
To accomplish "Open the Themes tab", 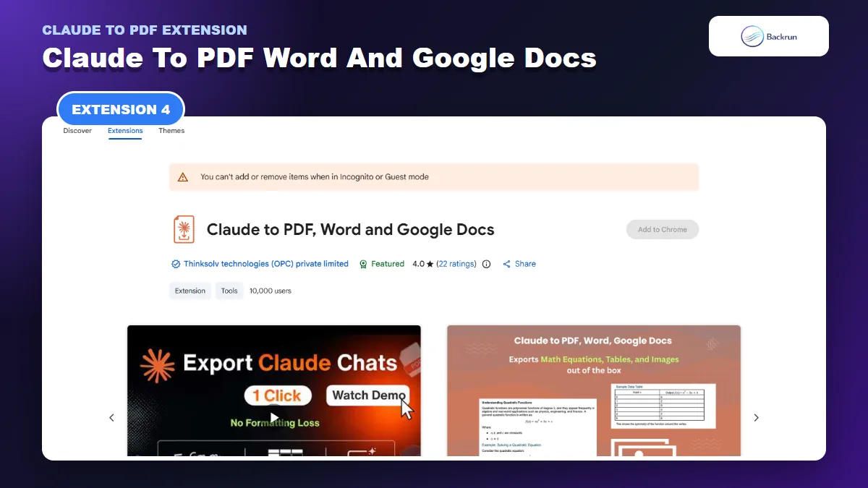I will 171,131.
